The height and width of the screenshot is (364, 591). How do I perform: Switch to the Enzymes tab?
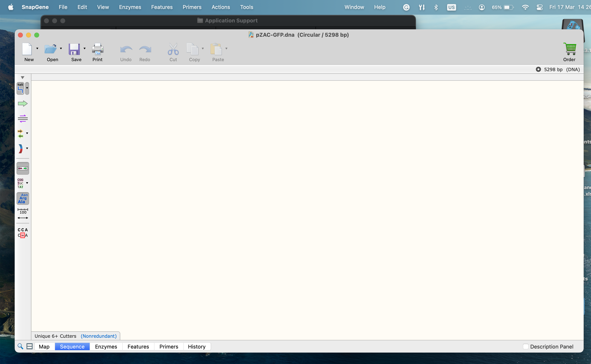click(106, 346)
